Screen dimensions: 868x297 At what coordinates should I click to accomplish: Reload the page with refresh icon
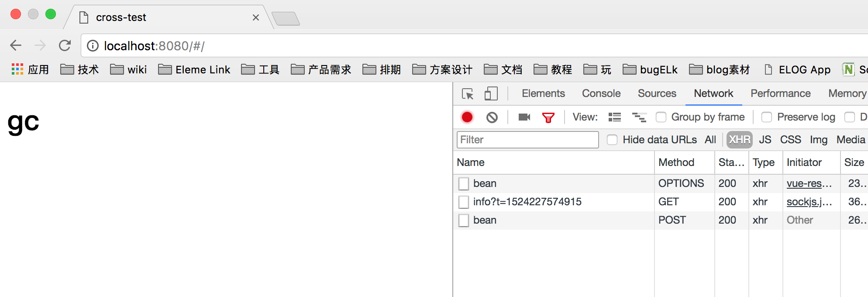point(65,45)
